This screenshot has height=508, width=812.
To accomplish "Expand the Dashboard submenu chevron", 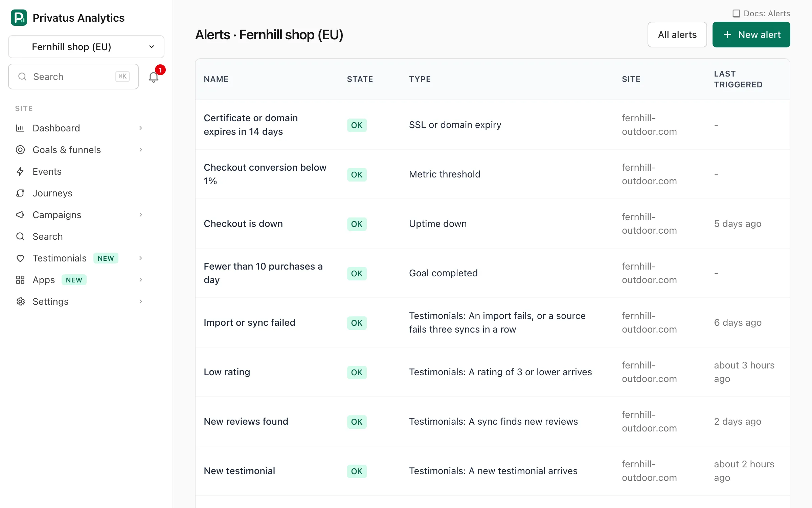I will (x=140, y=128).
